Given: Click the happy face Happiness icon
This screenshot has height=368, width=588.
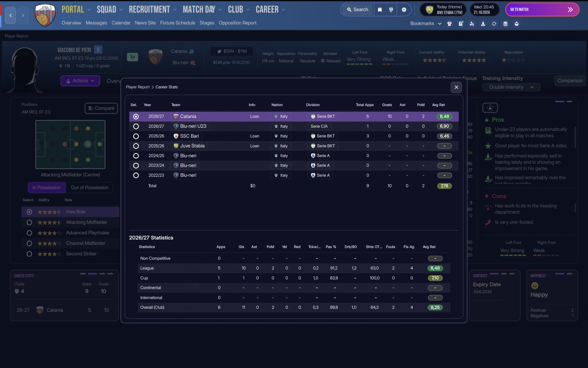Looking at the screenshot, I should 535,285.
